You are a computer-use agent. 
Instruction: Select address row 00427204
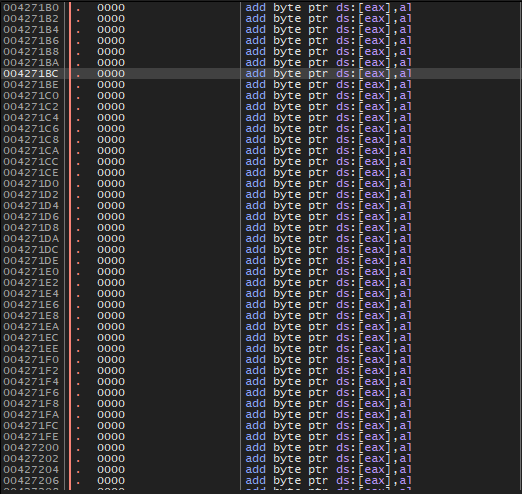(x=31, y=470)
